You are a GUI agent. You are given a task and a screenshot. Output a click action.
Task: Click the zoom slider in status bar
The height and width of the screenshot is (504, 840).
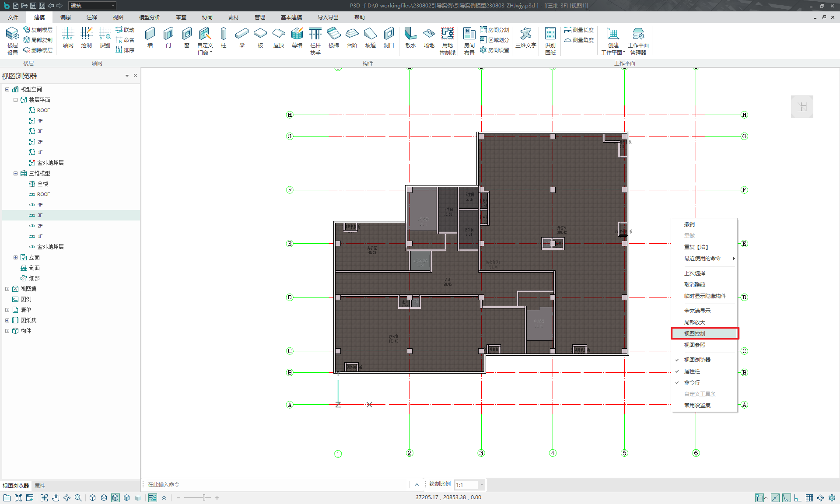click(x=204, y=497)
